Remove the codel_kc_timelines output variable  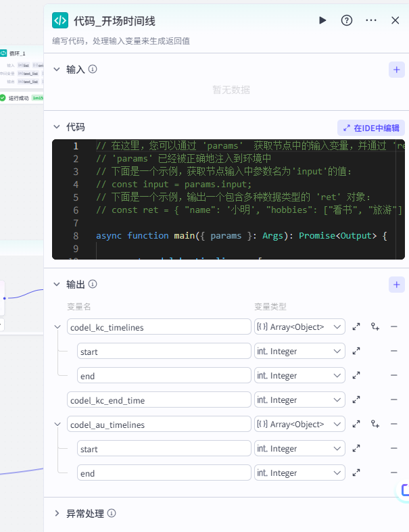coord(393,327)
